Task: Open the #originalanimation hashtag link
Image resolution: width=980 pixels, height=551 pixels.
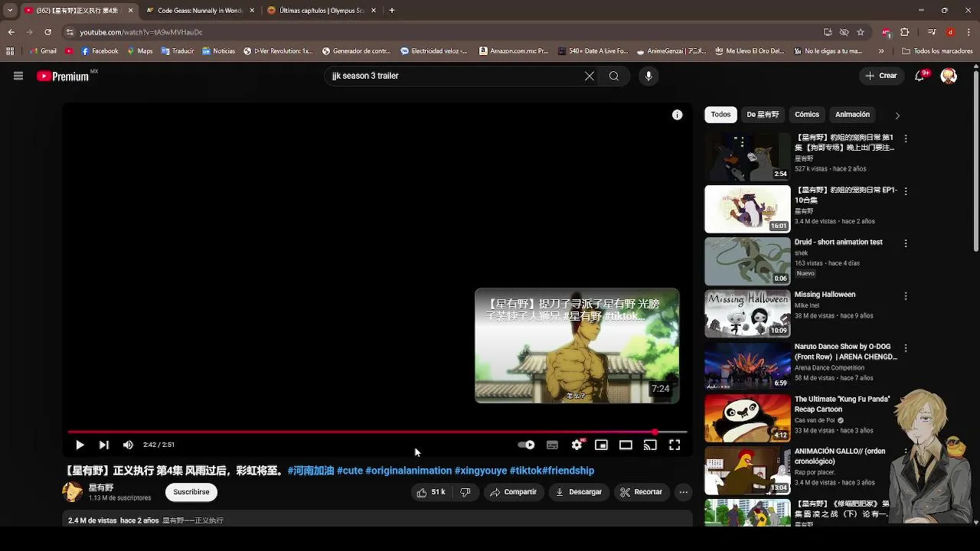Action: 408,471
